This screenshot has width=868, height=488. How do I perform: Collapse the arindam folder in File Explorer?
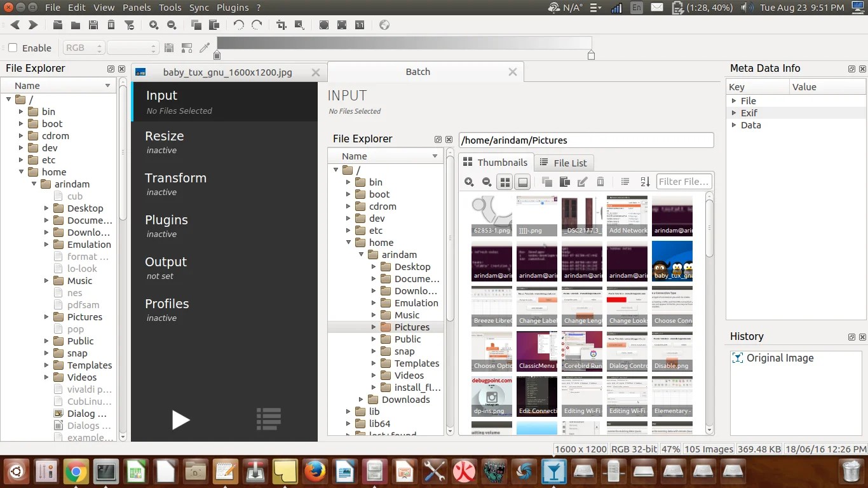34,184
